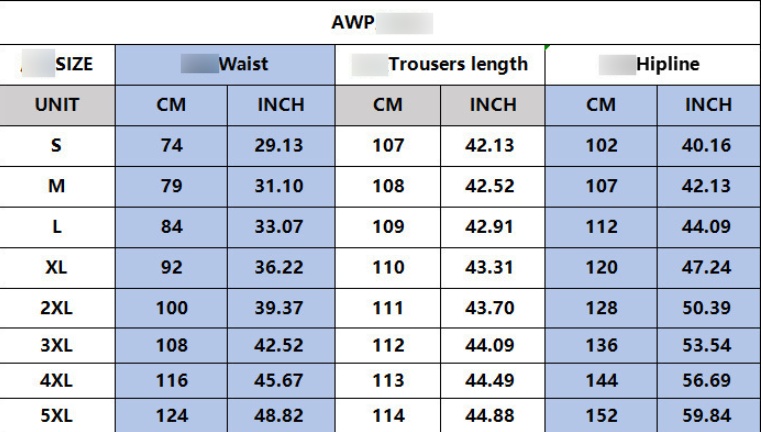Viewport: 763px width, 432px height.
Task: Click the 4XL size row label
Action: coord(57,383)
